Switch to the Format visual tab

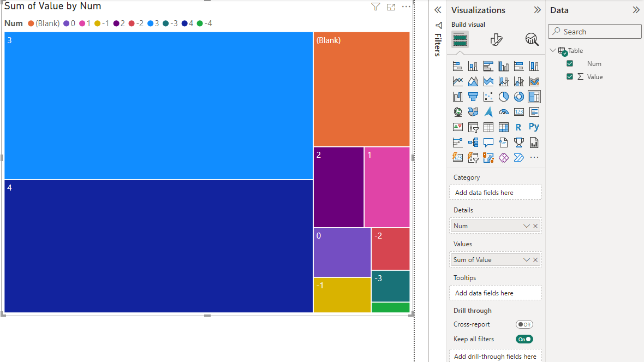click(x=496, y=40)
